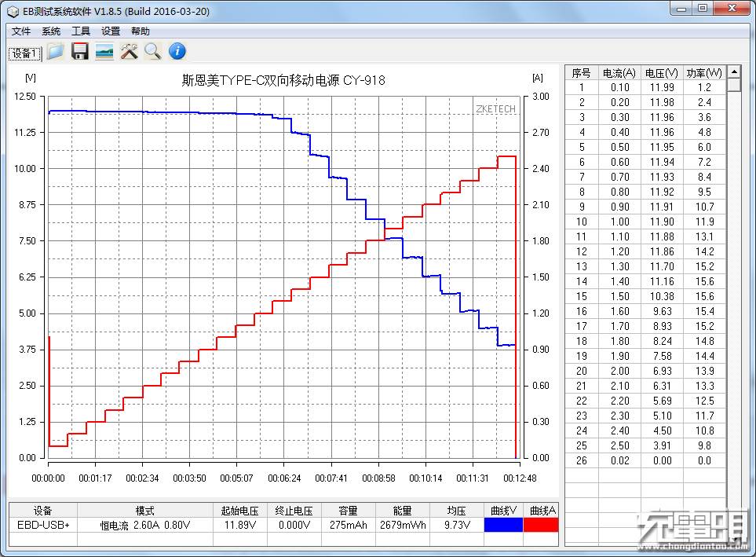Select row 20 voltage 6.93

662,371
